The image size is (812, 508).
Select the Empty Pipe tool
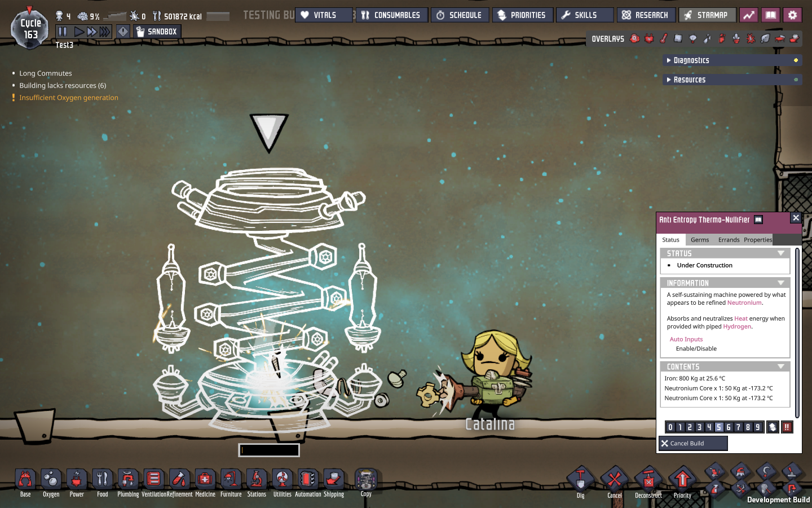792,488
